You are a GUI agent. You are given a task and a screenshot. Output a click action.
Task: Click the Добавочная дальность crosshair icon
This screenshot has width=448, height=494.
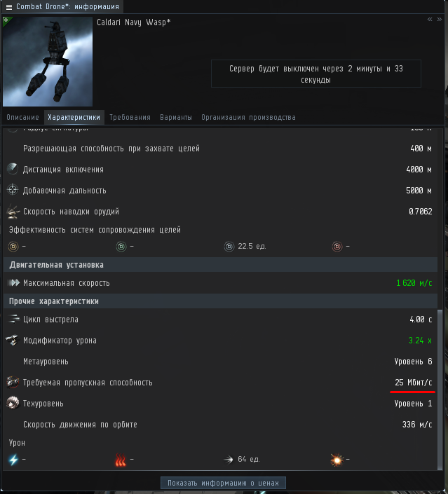click(13, 190)
